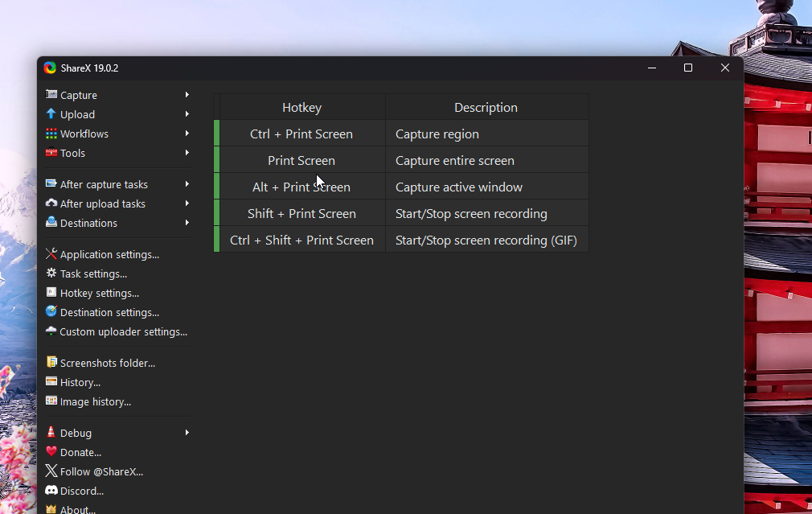Select the Description column header
This screenshot has height=514, width=812.
(486, 107)
